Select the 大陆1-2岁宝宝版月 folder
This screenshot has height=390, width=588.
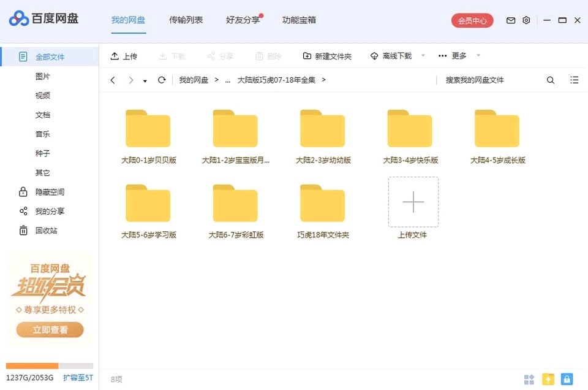235,136
